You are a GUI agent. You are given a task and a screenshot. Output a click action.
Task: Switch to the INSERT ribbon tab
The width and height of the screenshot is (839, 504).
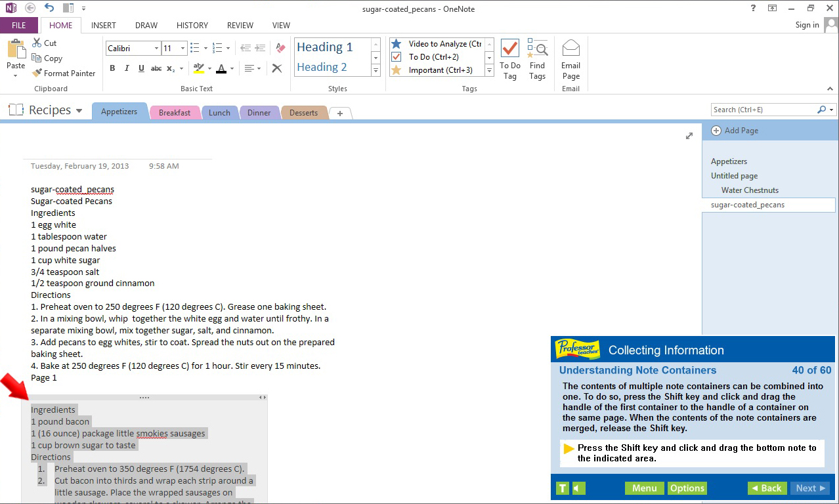[103, 25]
